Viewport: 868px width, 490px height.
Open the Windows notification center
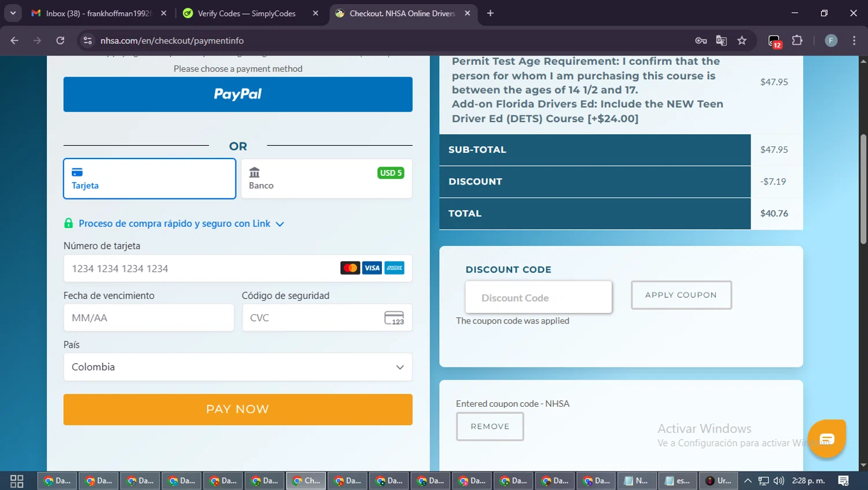tap(844, 481)
